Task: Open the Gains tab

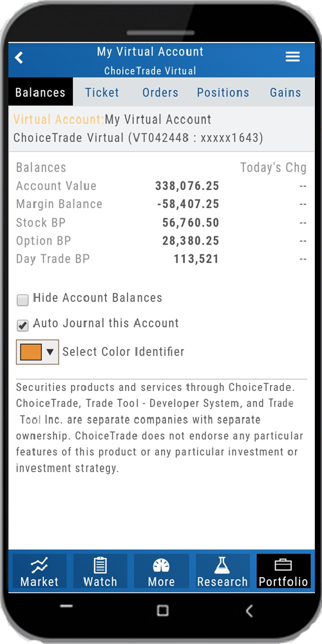Action: point(285,92)
